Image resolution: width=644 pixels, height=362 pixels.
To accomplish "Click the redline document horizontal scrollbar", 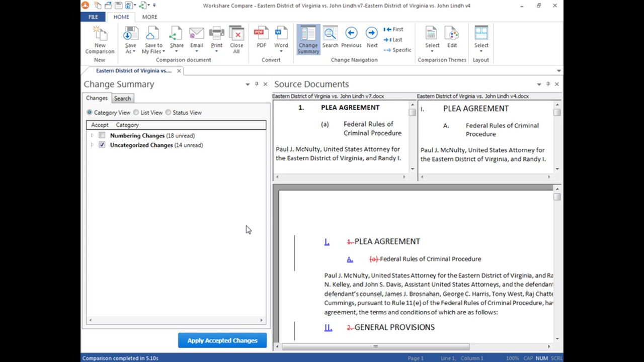I will (x=375, y=346).
